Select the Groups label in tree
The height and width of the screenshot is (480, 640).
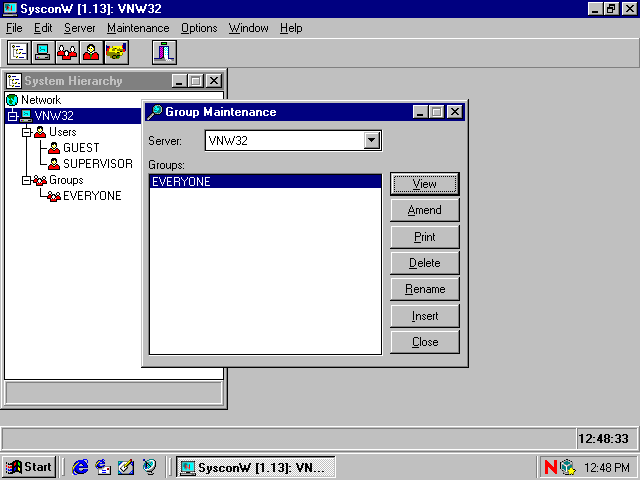(66, 180)
